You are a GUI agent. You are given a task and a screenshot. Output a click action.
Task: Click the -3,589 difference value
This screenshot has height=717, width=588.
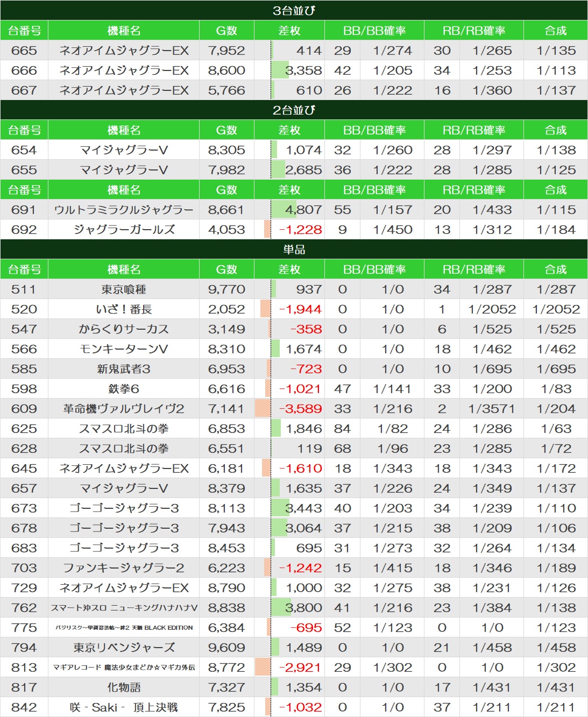(x=300, y=409)
